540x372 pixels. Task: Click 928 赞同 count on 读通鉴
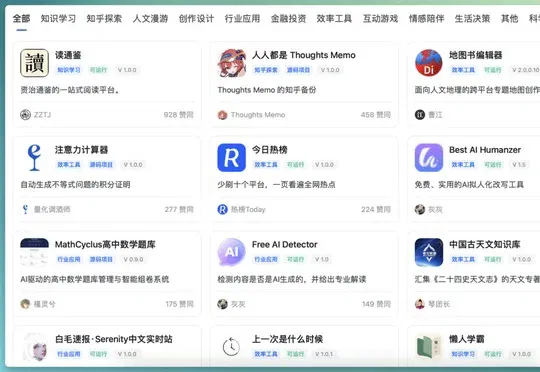tap(179, 115)
